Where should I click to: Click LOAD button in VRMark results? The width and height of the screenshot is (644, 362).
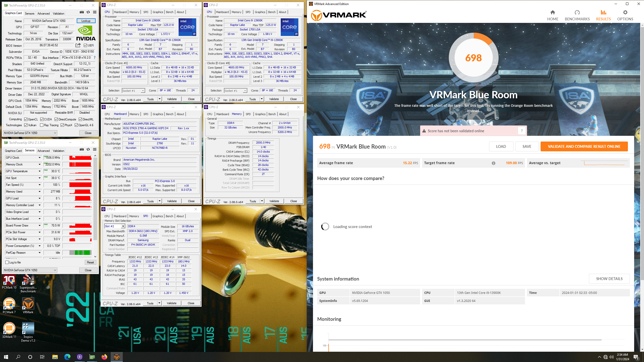501,147
